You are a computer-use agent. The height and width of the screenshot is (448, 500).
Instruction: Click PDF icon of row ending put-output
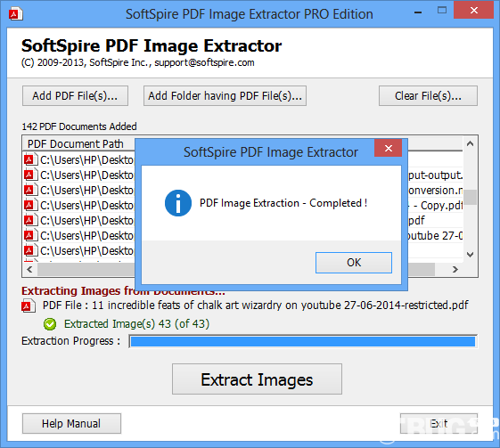click(x=30, y=175)
